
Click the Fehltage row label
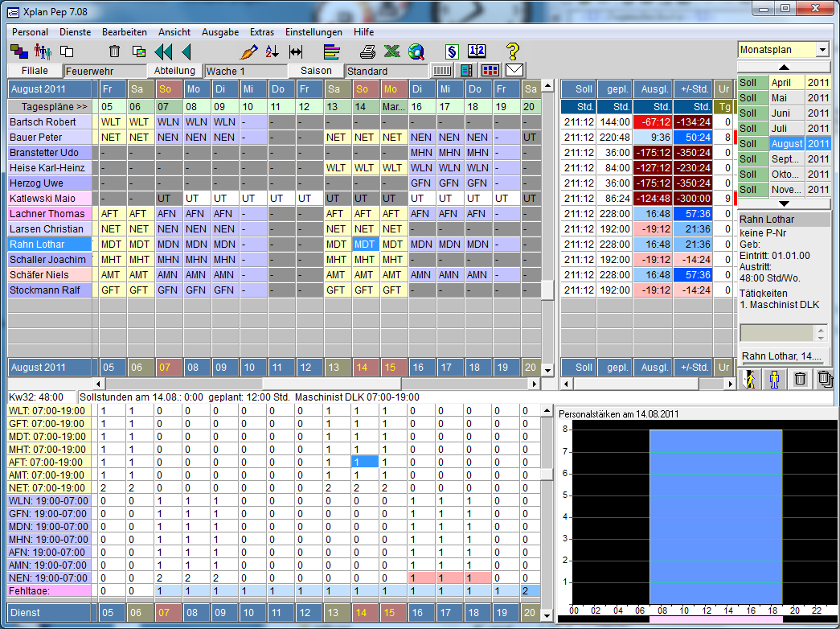(49, 591)
